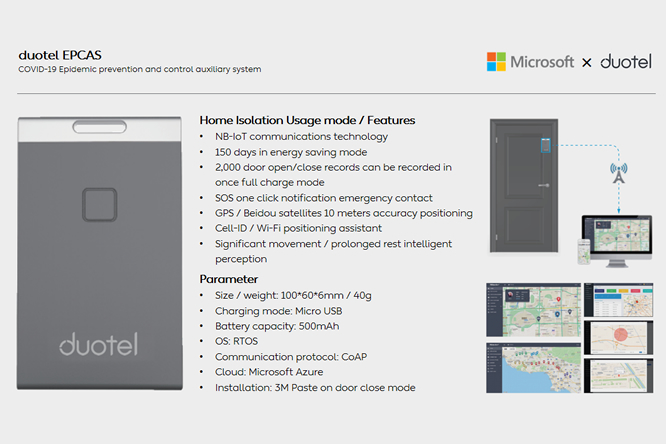Open the coastal map screenshot with many pins

click(x=533, y=368)
